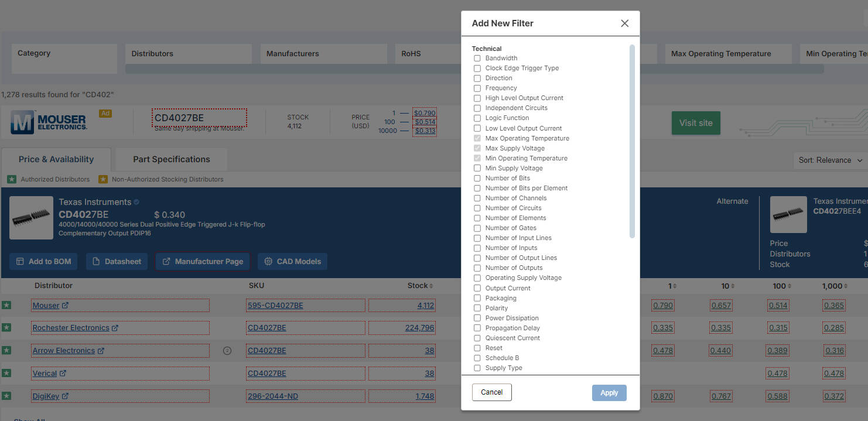Image resolution: width=868 pixels, height=421 pixels.
Task: Open the CD4027BE Datasheet
Action: [117, 261]
